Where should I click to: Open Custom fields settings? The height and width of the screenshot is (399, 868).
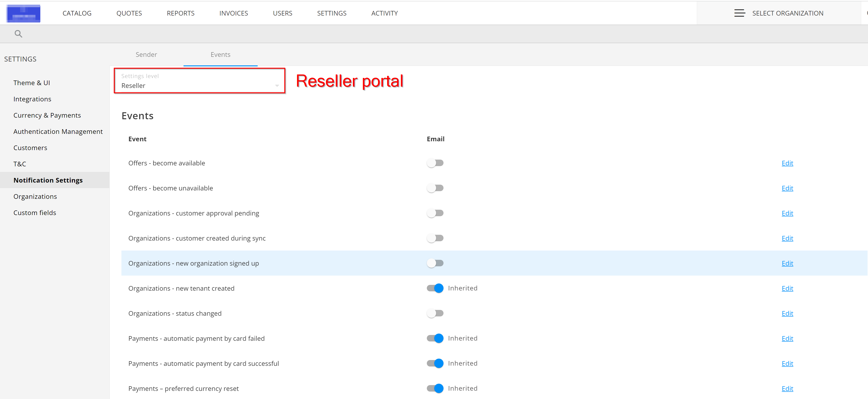pyautogui.click(x=35, y=213)
